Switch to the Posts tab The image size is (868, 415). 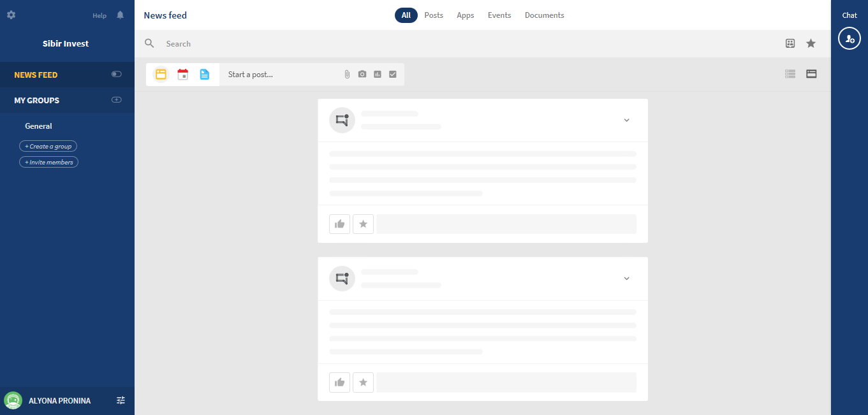pyautogui.click(x=434, y=15)
